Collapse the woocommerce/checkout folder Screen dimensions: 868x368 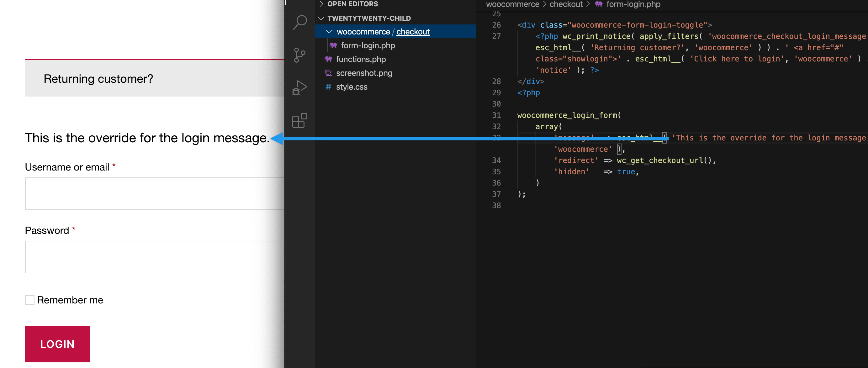(x=329, y=31)
